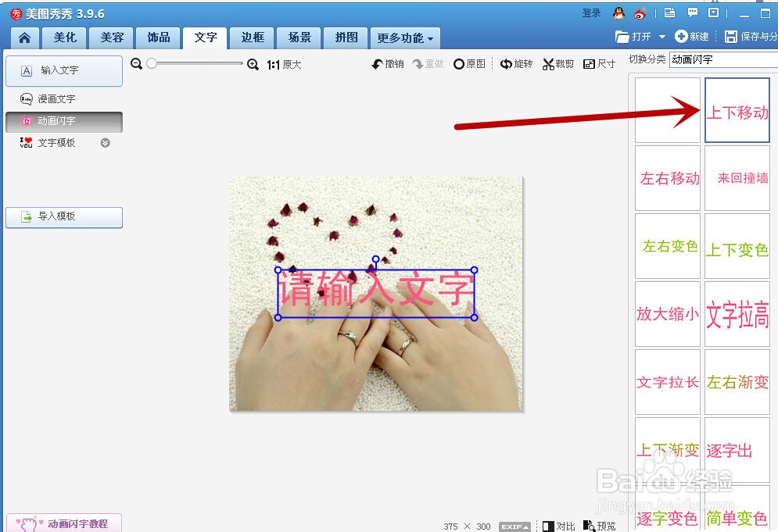
Task: Click the 预览 preview button
Action: pyautogui.click(x=600, y=526)
